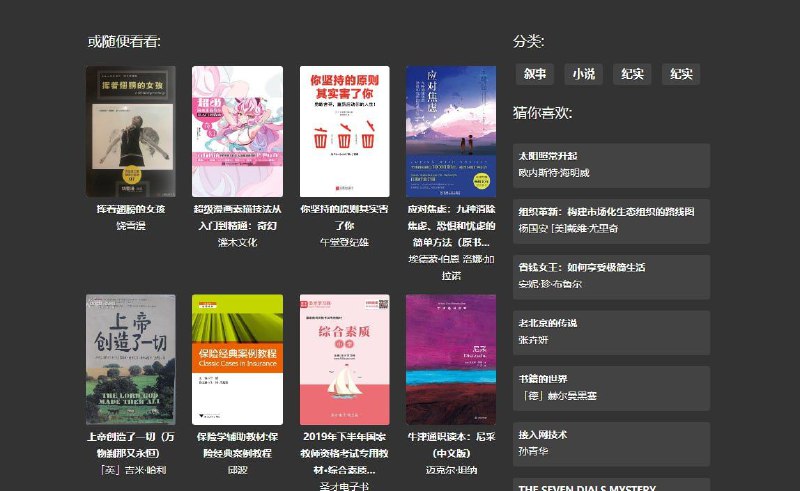Click author name 吉米·哈利
Viewport: 800px width, 491px height.
[134, 470]
